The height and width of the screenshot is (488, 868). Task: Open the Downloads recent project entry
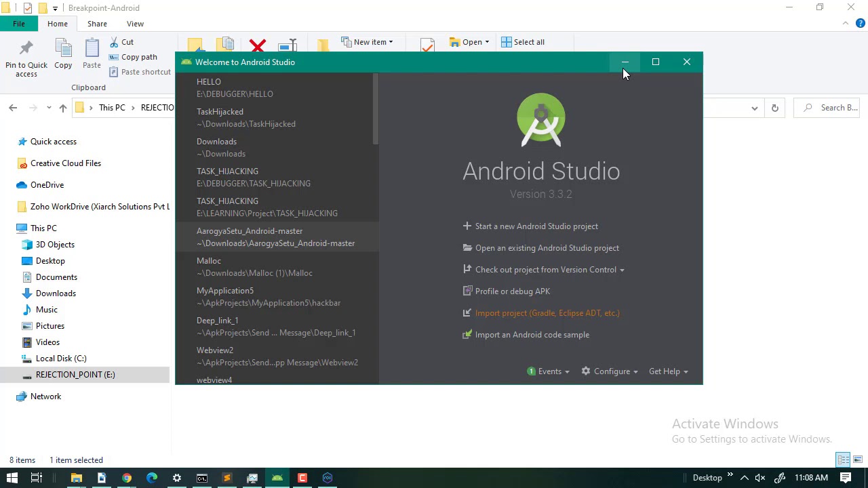coord(277,147)
